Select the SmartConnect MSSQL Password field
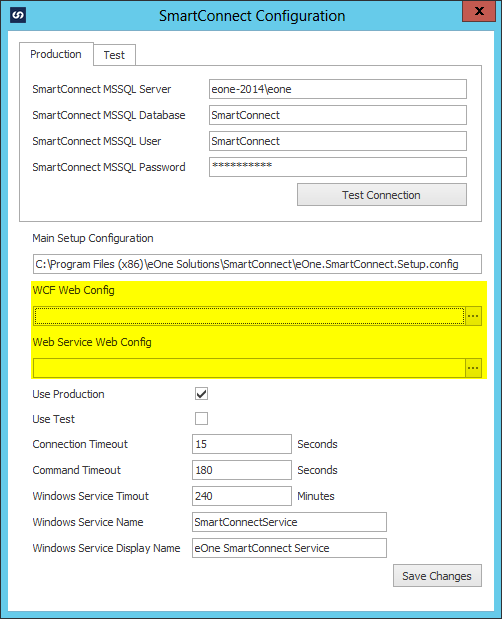This screenshot has height=619, width=502. [338, 167]
